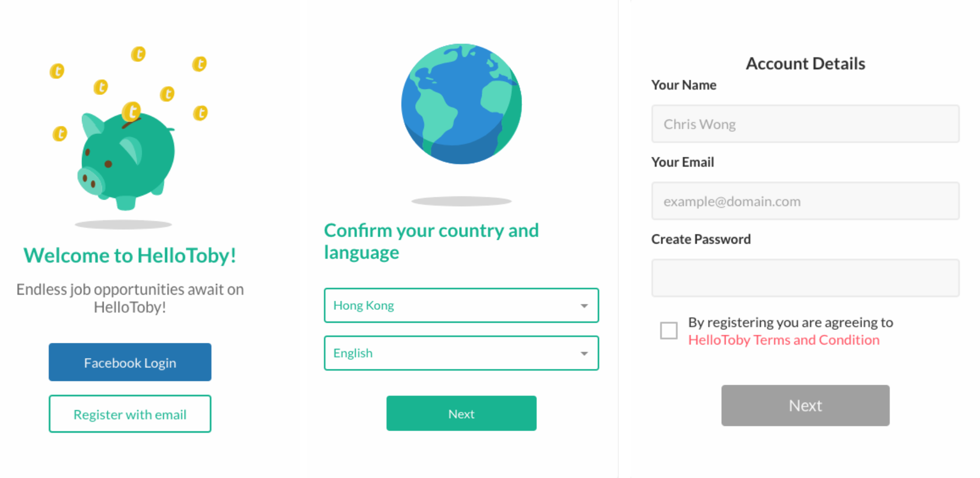Click the Confirm your country and language heading

tap(431, 241)
